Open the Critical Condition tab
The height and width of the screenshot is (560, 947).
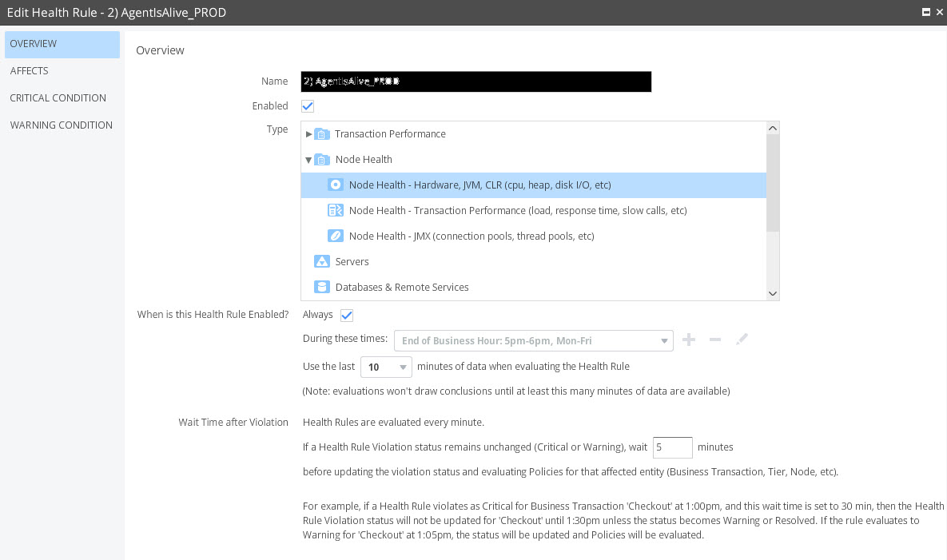[x=58, y=98]
